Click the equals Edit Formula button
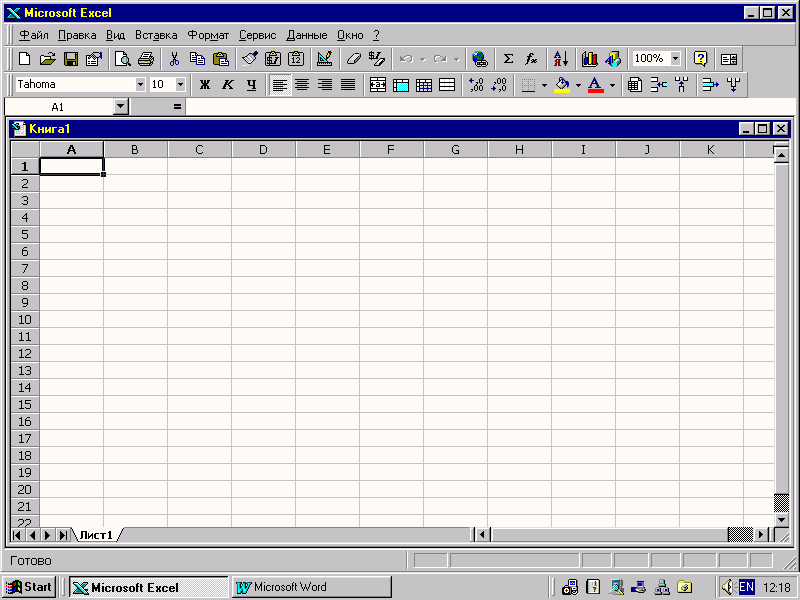Screen dimensions: 800x600 (177, 107)
